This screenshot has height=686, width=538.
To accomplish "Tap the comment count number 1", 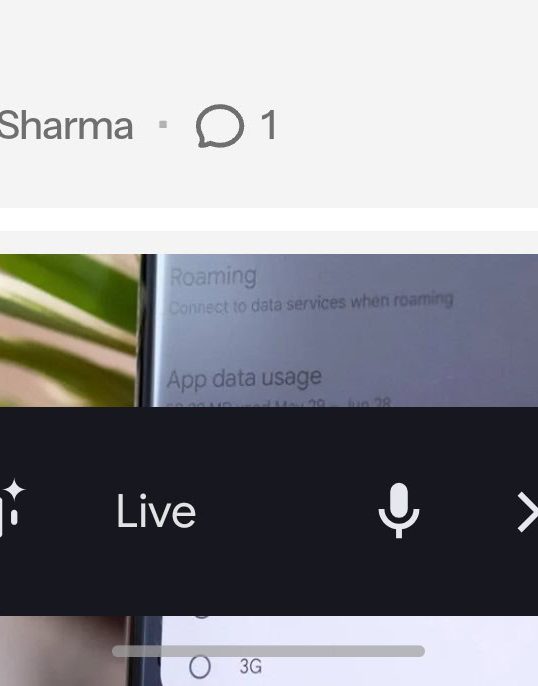I will [x=269, y=126].
